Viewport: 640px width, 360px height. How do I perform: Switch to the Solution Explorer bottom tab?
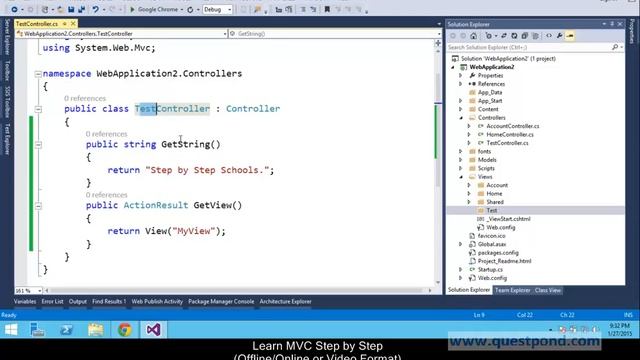point(469,290)
